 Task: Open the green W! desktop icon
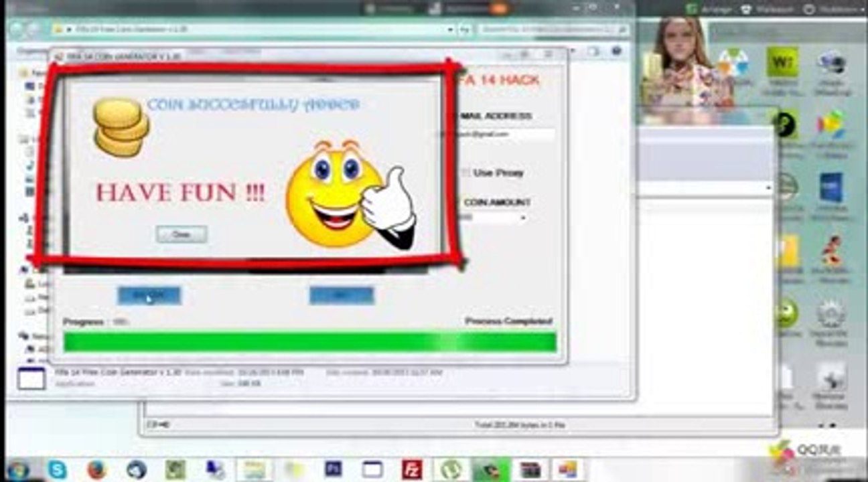pyautogui.click(x=782, y=63)
